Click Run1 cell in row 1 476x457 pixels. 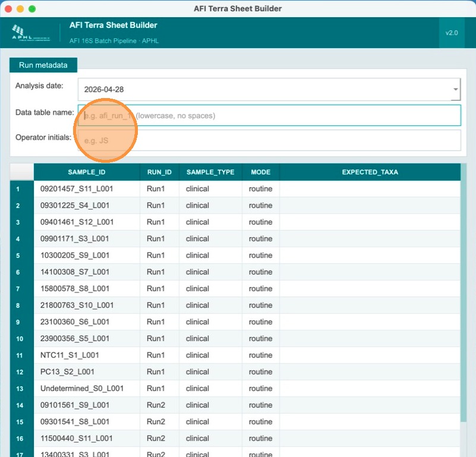(x=159, y=189)
